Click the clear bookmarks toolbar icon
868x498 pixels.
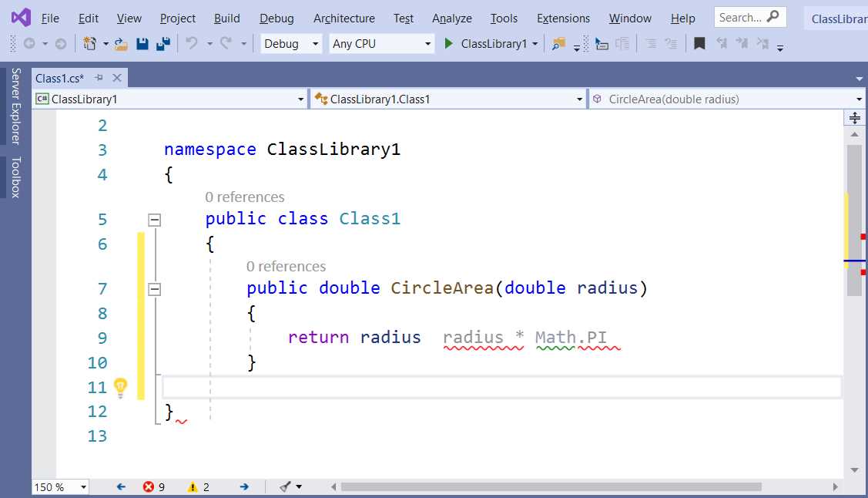[x=762, y=43]
